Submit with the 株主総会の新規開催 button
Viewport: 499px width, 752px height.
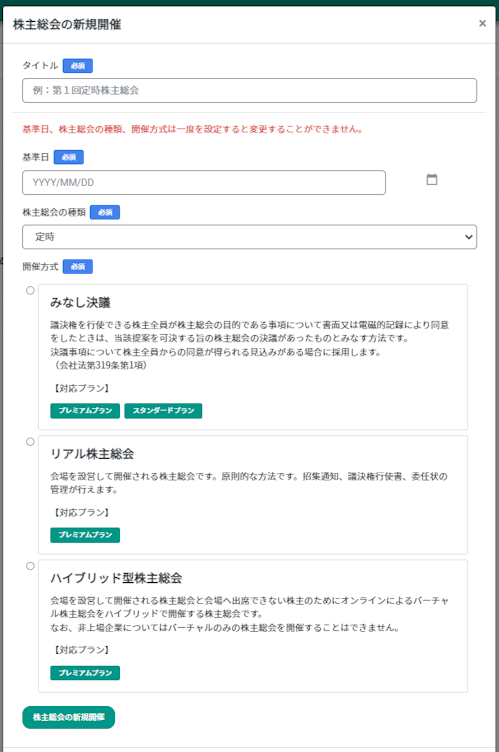point(69,717)
